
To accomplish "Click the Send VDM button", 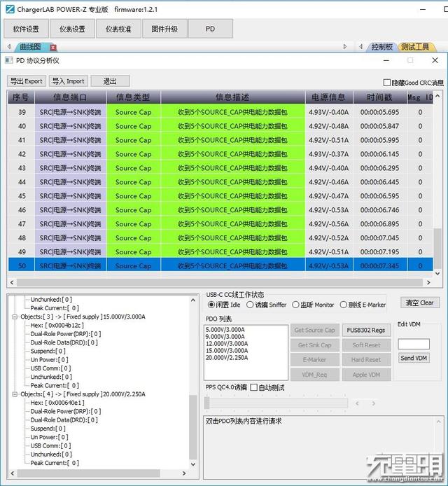I will pyautogui.click(x=414, y=358).
